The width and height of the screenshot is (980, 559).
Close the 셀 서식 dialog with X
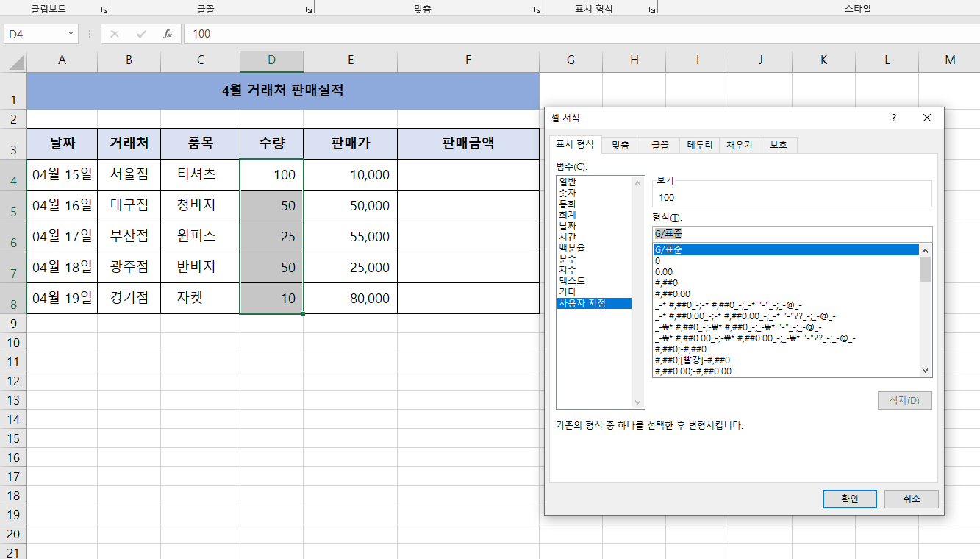(927, 118)
